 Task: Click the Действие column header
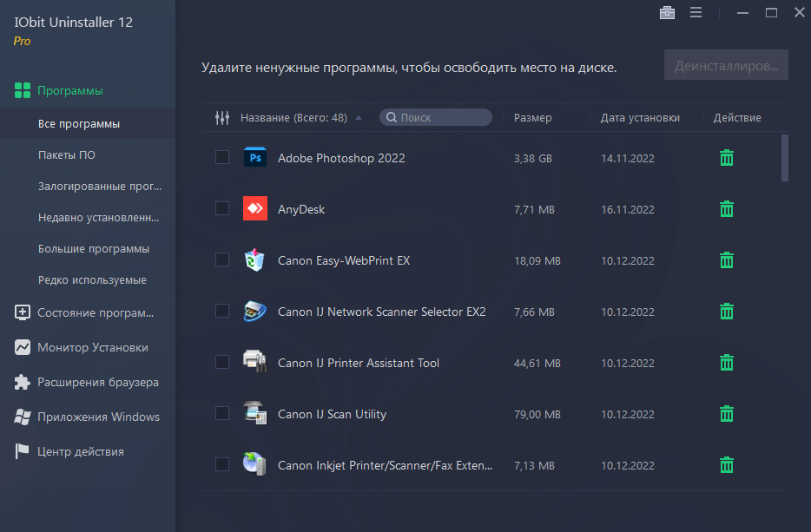pos(737,118)
